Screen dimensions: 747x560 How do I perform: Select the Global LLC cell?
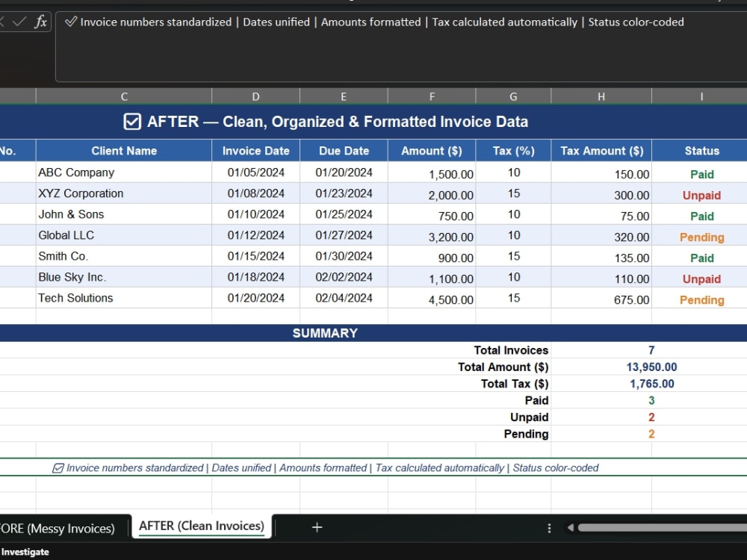pyautogui.click(x=124, y=235)
